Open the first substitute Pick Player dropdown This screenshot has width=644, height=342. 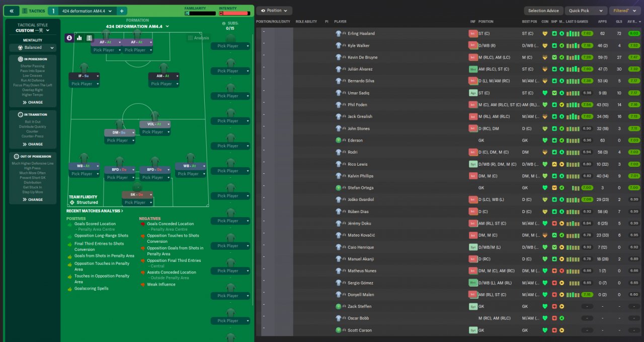pos(230,46)
